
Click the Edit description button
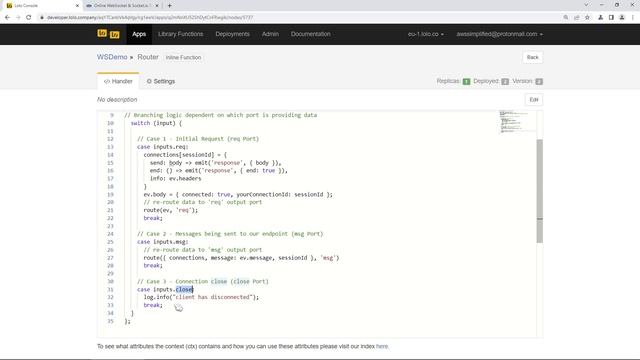tap(533, 100)
